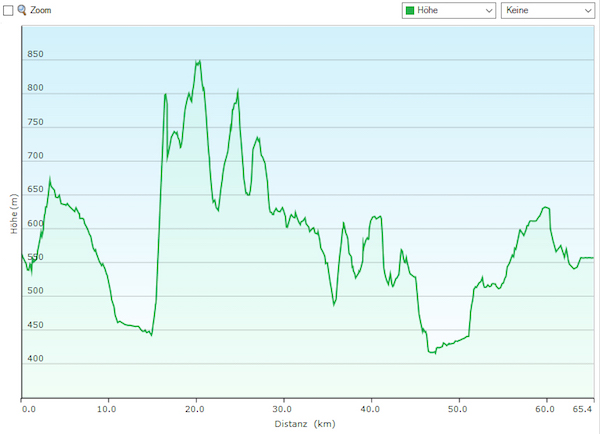Click the 65.4 end distance label
Screen dimensions: 600x434
tap(582, 409)
